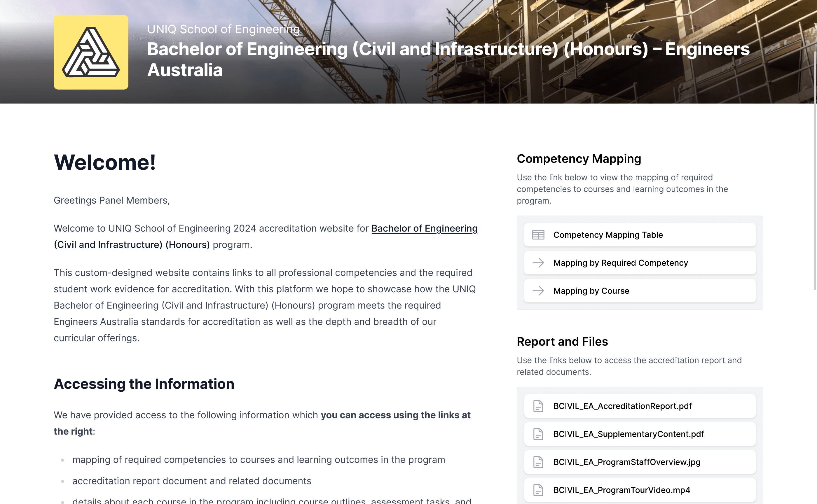This screenshot has height=504, width=817.
Task: Click table icon beside Competency Mapping Table
Action: click(538, 235)
